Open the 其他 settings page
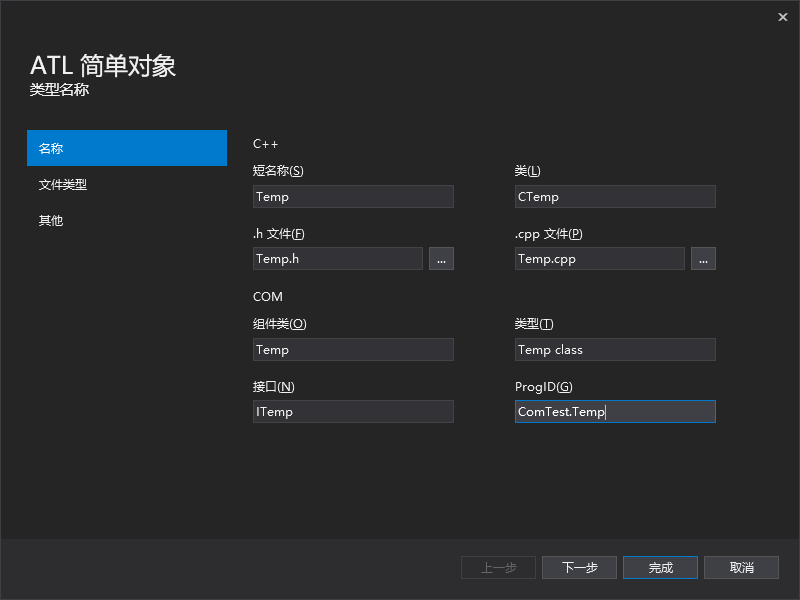This screenshot has width=800, height=600. pos(127,220)
